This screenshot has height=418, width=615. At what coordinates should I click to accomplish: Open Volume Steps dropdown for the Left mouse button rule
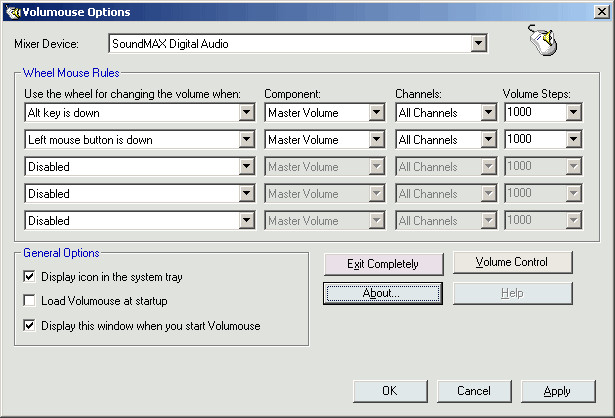[x=573, y=139]
